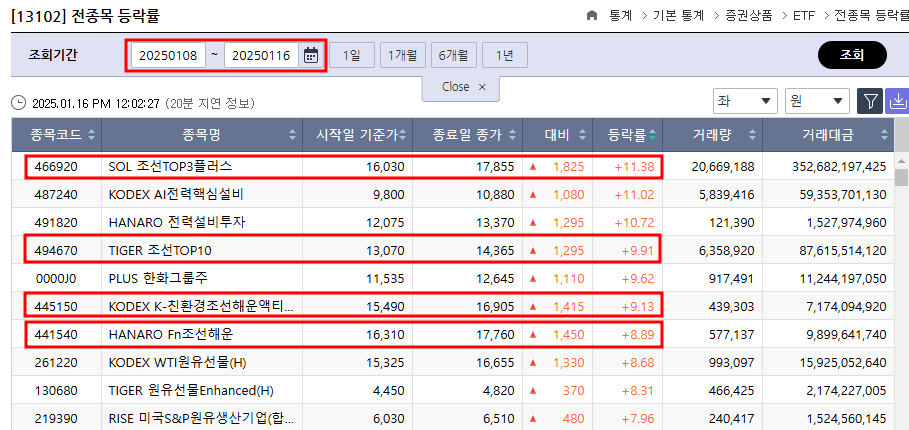Click trading value 352,682,197,425 cell

coord(839,167)
